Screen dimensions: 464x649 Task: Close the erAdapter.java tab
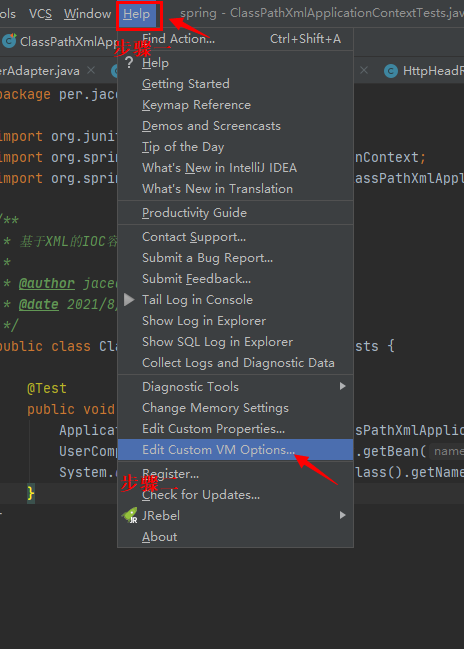91,70
